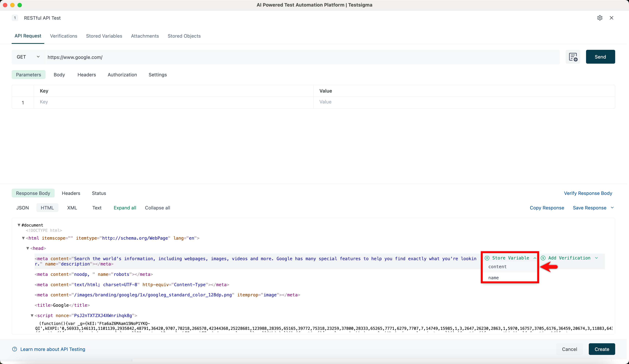Collapse the script node disclosure triangle
629x364 pixels.
32,315
